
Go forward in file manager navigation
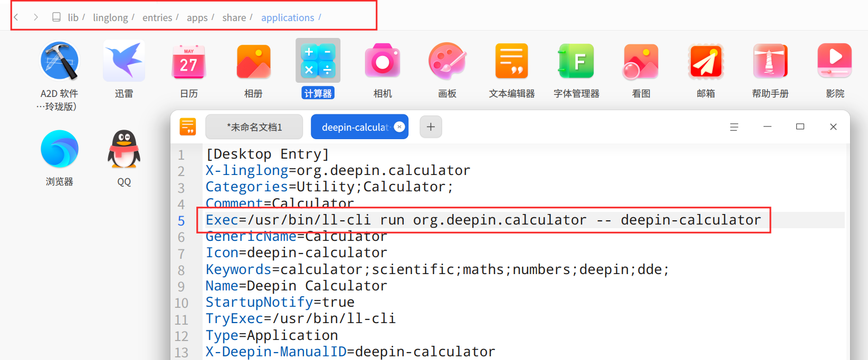36,17
